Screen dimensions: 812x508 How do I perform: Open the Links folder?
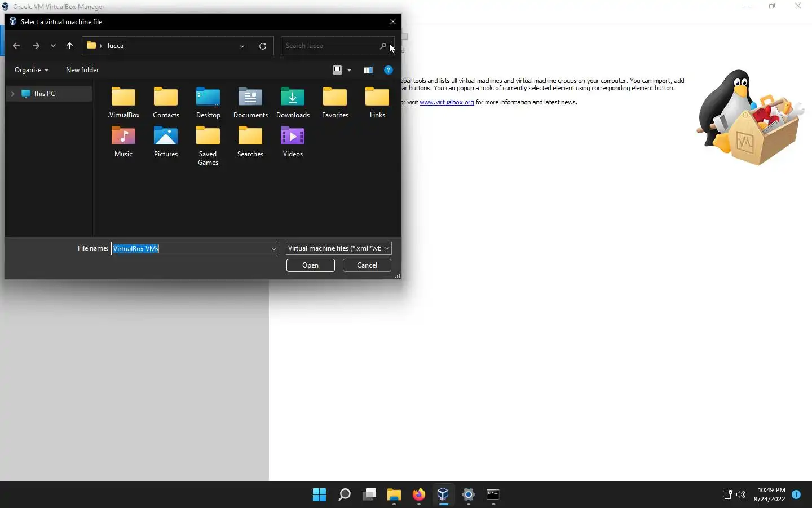pos(377,103)
